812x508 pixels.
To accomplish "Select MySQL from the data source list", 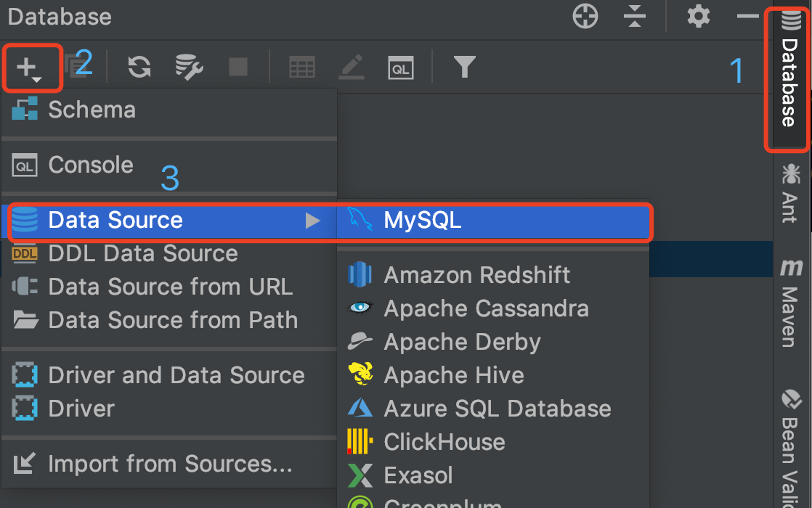I will click(422, 220).
